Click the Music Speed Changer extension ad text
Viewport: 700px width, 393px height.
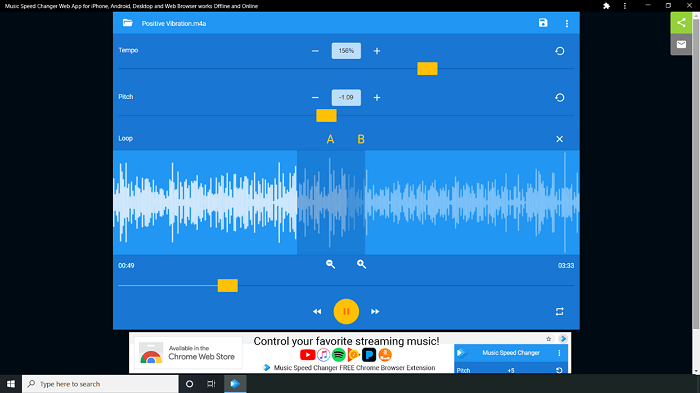[354, 368]
